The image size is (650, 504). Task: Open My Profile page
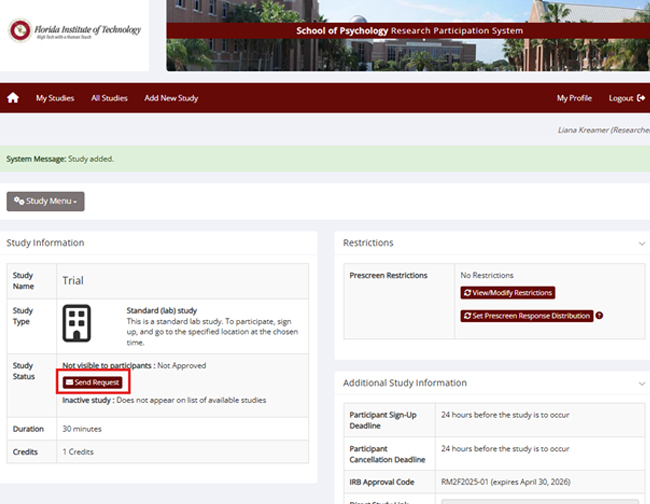click(x=574, y=98)
